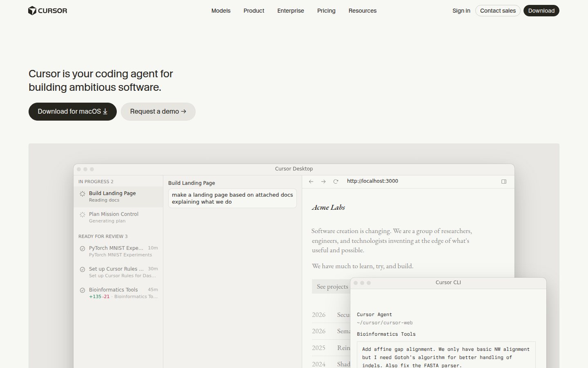Click the Download button in header
Screen dimensions: 588x368
pyautogui.click(x=541, y=11)
